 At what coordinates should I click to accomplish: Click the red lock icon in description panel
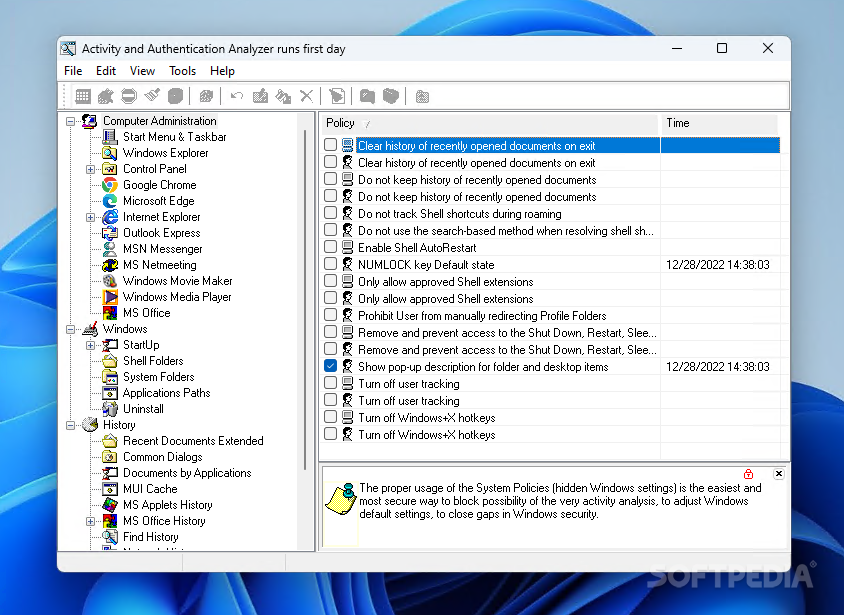click(748, 474)
